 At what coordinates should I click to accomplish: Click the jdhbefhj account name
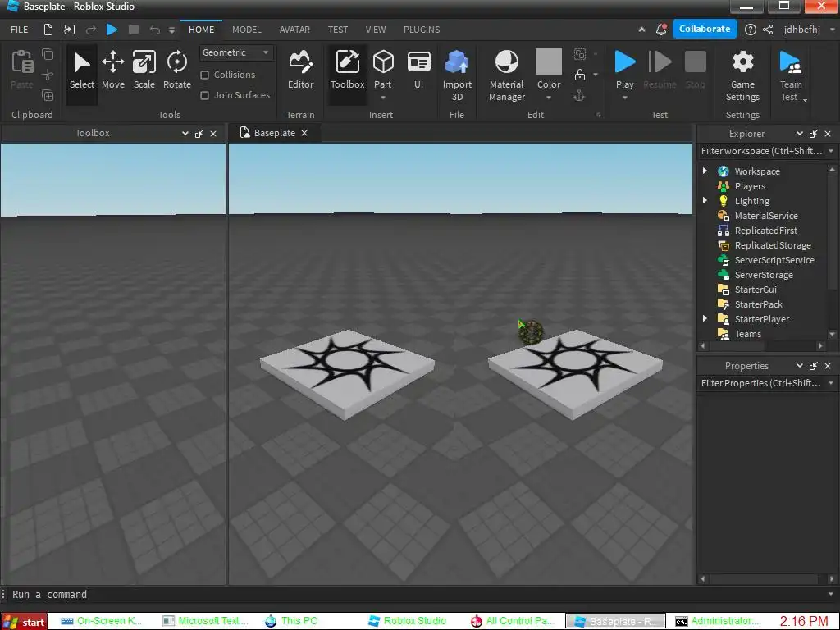pos(802,30)
